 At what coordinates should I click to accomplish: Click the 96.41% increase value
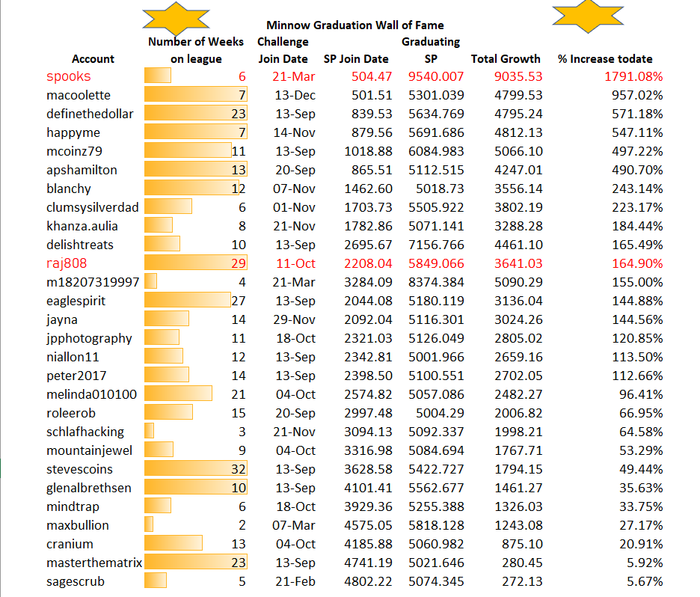point(641,395)
